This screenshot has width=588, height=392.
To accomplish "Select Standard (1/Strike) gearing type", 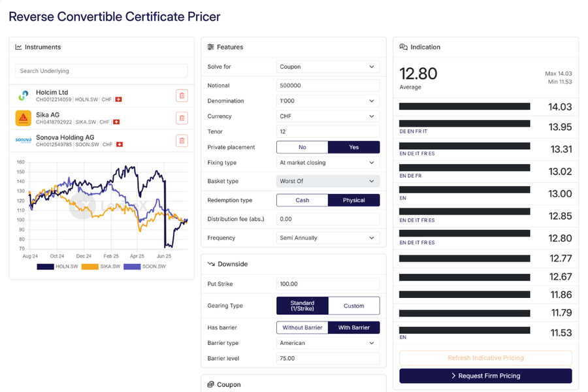I will 302,306.
